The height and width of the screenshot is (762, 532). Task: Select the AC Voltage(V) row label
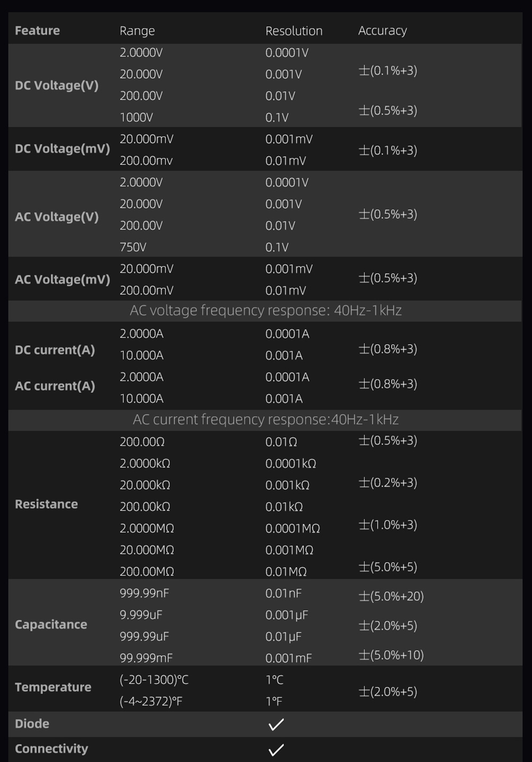57,217
